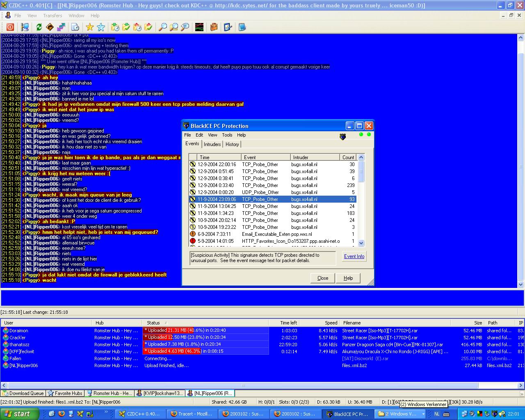Click the green Reconnect arrows icon
The width and height of the screenshot is (525, 420).
tap(39, 27)
